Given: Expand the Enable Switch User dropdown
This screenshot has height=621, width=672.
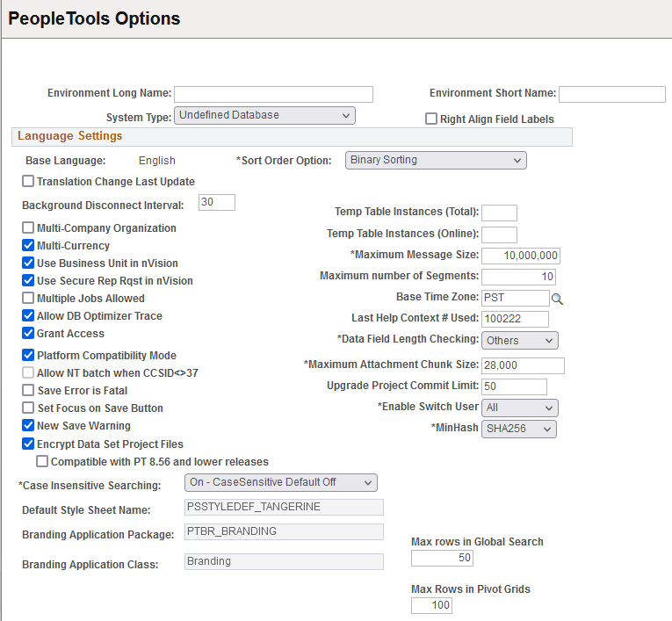Looking at the screenshot, I should point(520,408).
